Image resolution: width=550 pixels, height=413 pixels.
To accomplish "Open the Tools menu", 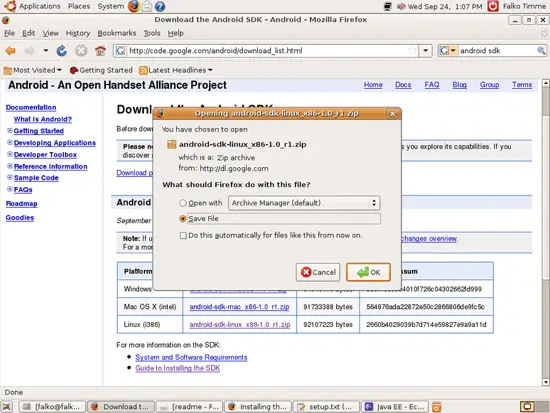I will [152, 33].
